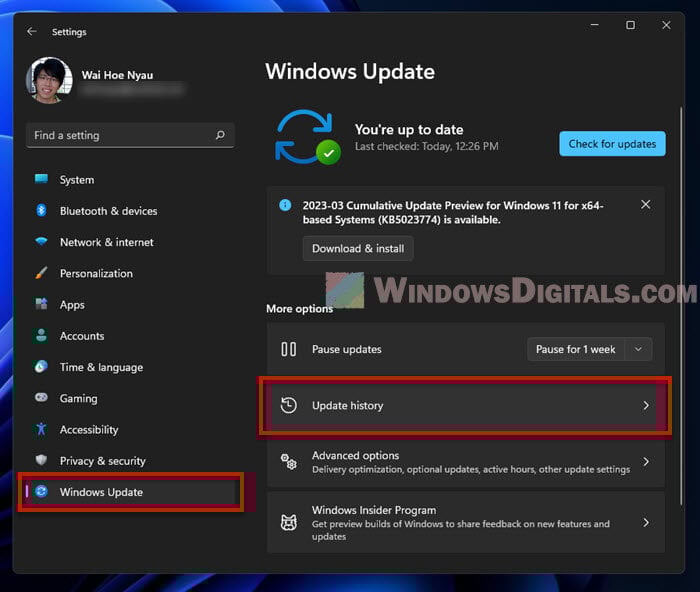Select Accounts in the sidebar
This screenshot has width=700, height=592.
[x=130, y=336]
